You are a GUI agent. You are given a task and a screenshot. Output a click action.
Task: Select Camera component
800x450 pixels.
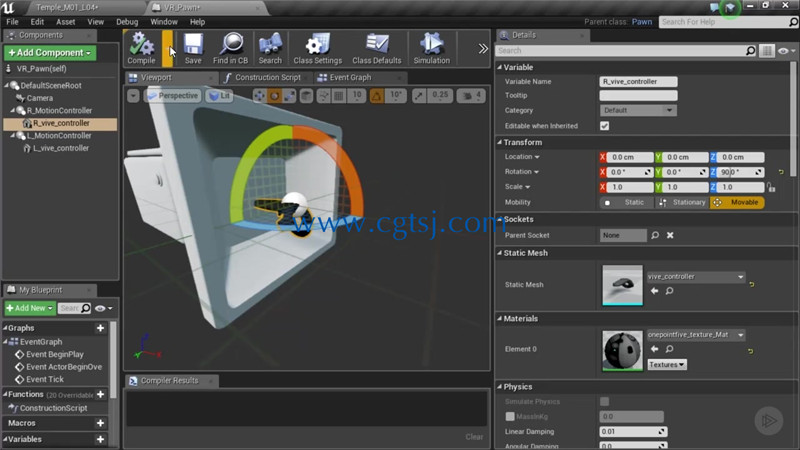pyautogui.click(x=39, y=98)
